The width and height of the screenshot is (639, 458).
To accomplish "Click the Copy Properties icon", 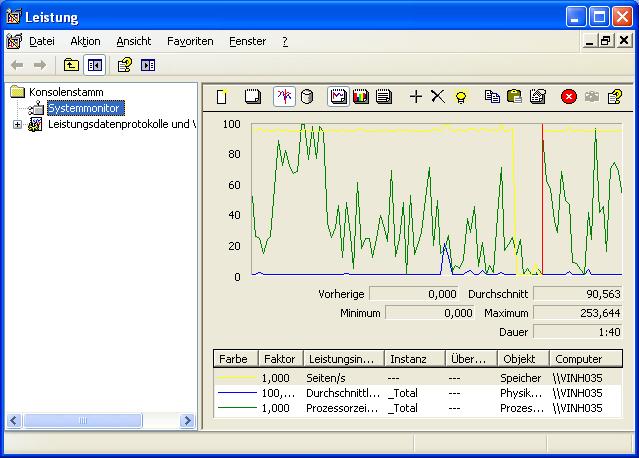I will [492, 97].
